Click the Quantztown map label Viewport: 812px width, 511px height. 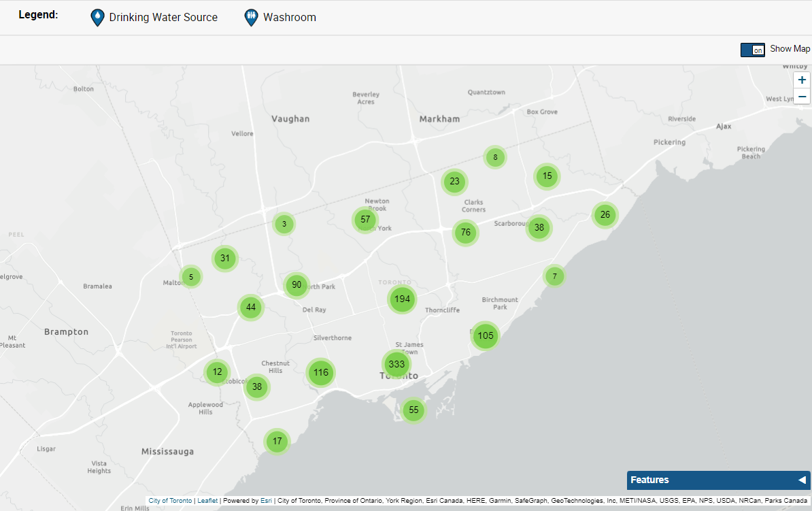(x=486, y=93)
